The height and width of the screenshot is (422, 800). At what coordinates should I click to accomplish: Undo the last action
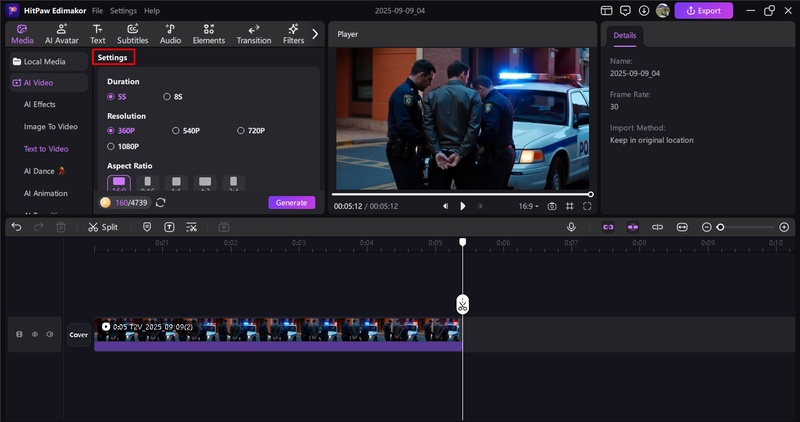tap(16, 227)
